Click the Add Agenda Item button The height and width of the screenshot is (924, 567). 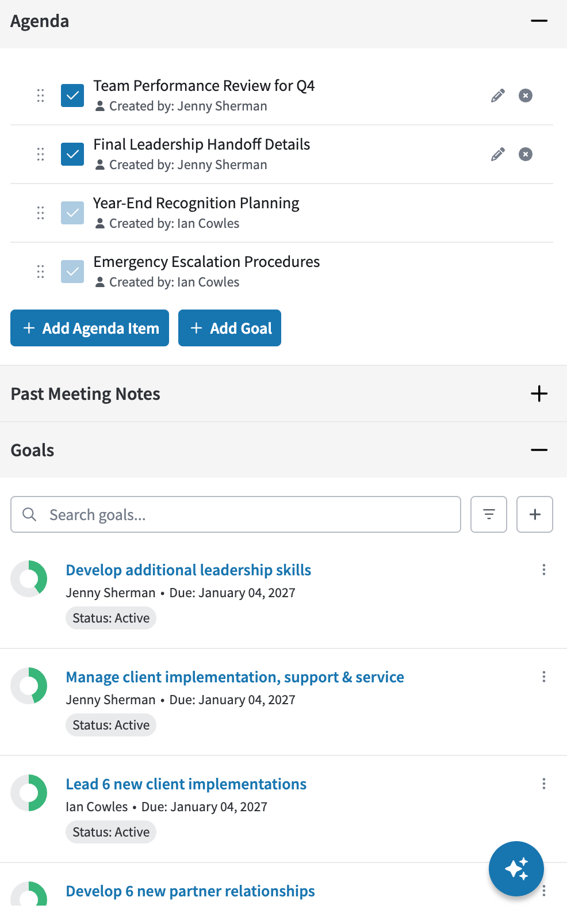(90, 328)
